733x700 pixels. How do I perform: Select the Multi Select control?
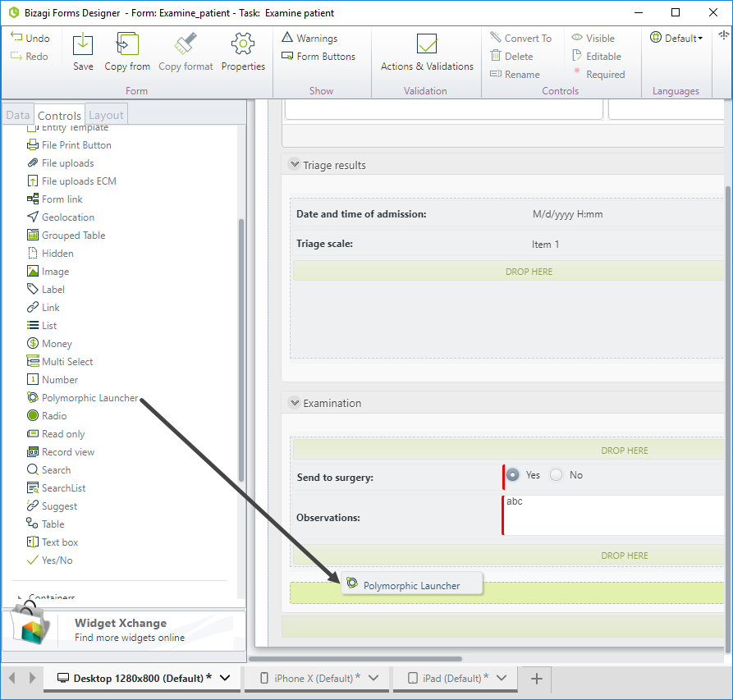[60, 362]
